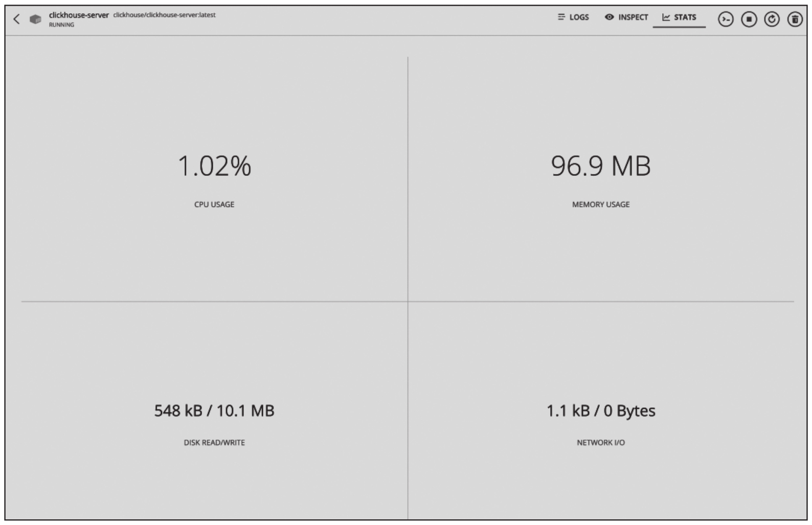Select the 1.02% CPU usage value
Viewport: 812px width, 525px height.
click(214, 166)
